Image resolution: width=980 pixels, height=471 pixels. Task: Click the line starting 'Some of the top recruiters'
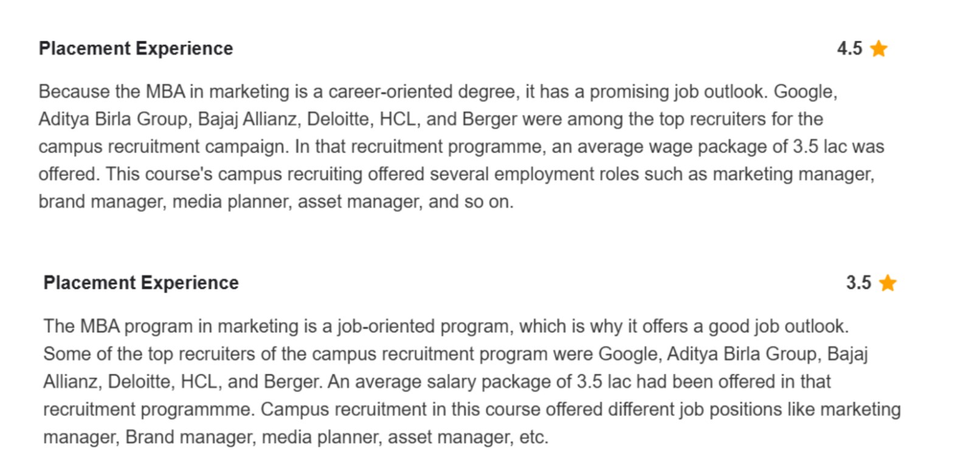(x=455, y=354)
